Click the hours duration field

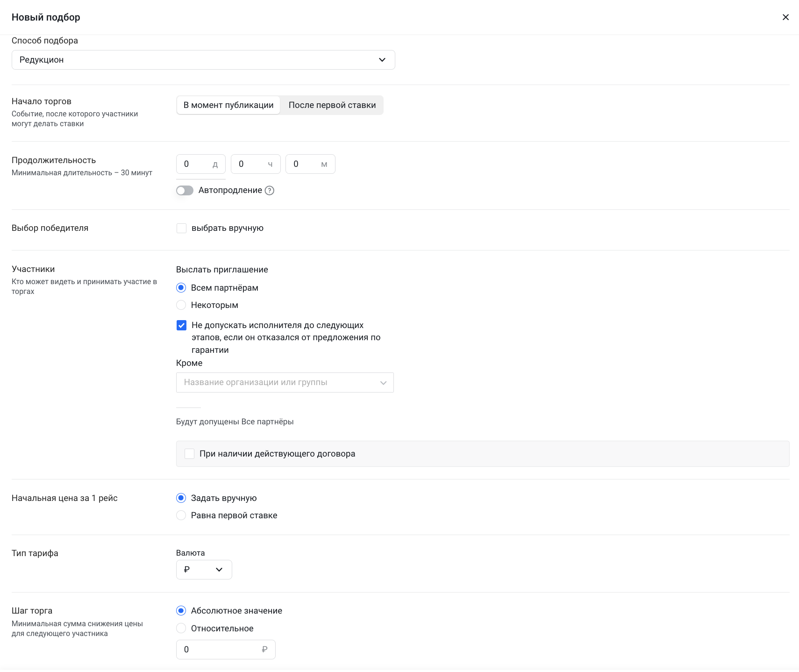[x=256, y=164]
